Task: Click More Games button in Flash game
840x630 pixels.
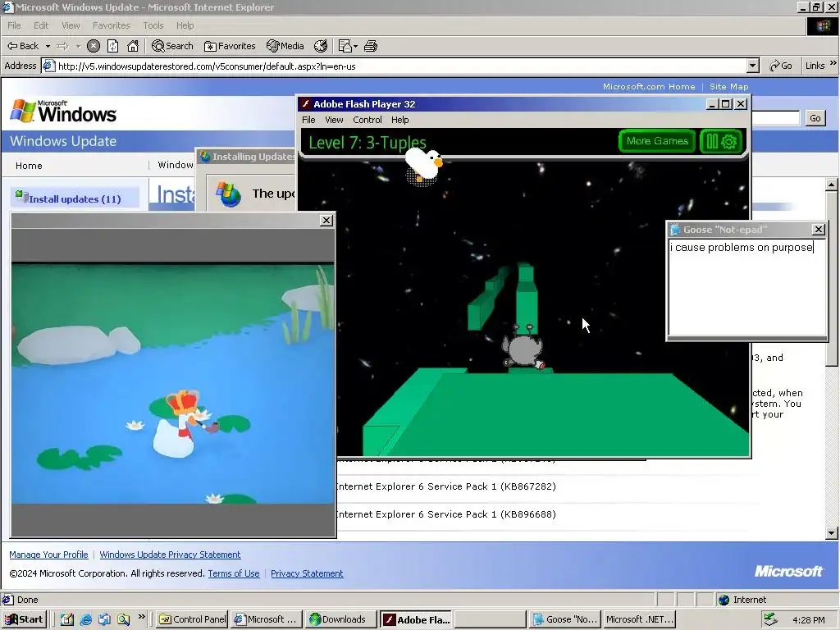Action: [657, 141]
